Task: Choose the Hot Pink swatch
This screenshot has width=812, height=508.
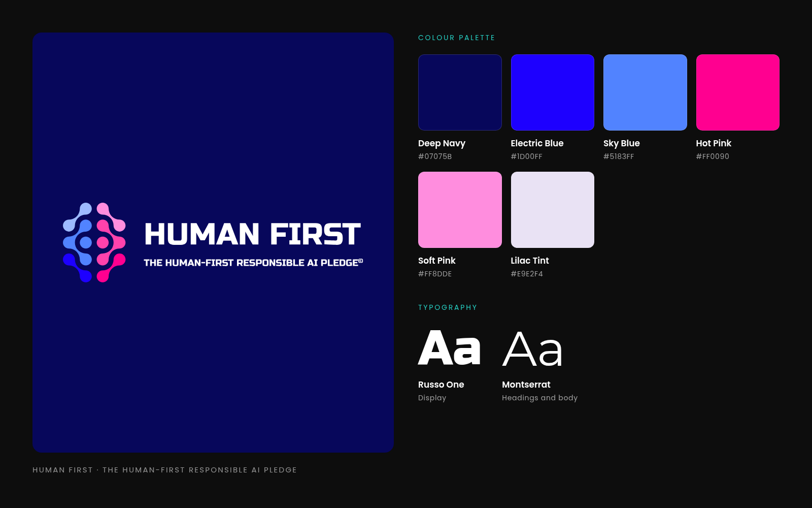Action: point(738,92)
